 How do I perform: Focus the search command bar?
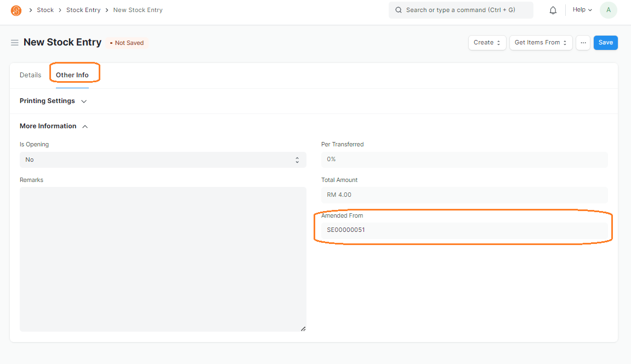tap(461, 10)
